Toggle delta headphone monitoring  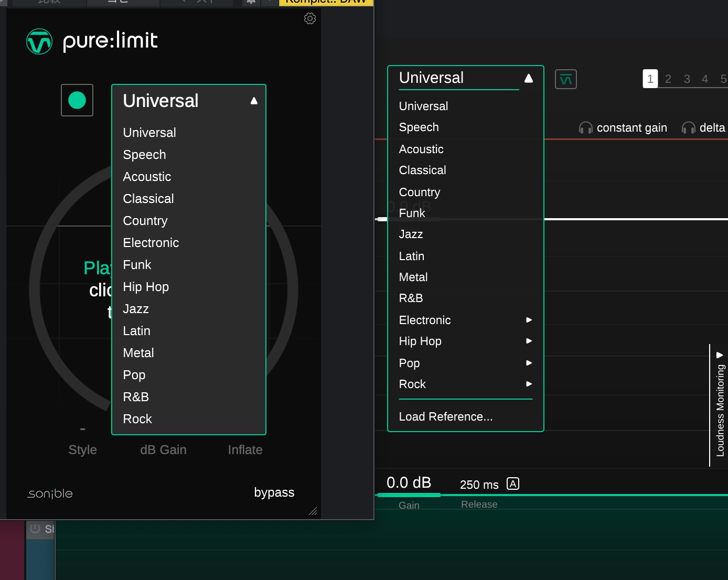point(703,128)
